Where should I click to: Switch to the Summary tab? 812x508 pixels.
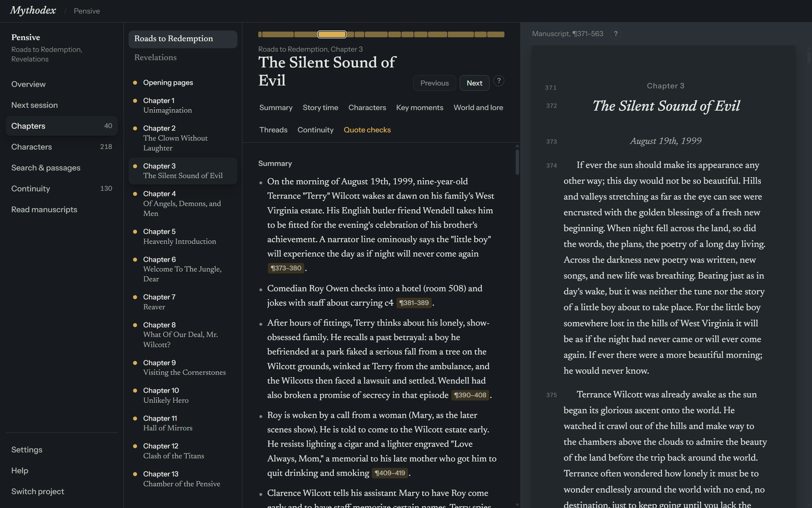pos(276,108)
